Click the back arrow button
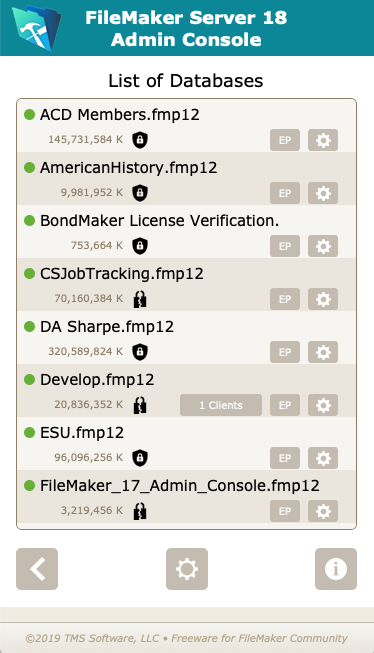 37,569
